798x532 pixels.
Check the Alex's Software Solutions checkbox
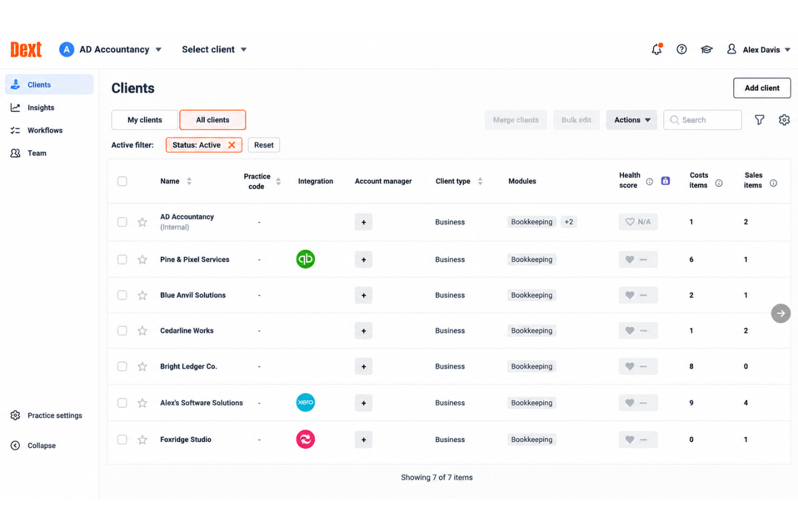122,403
